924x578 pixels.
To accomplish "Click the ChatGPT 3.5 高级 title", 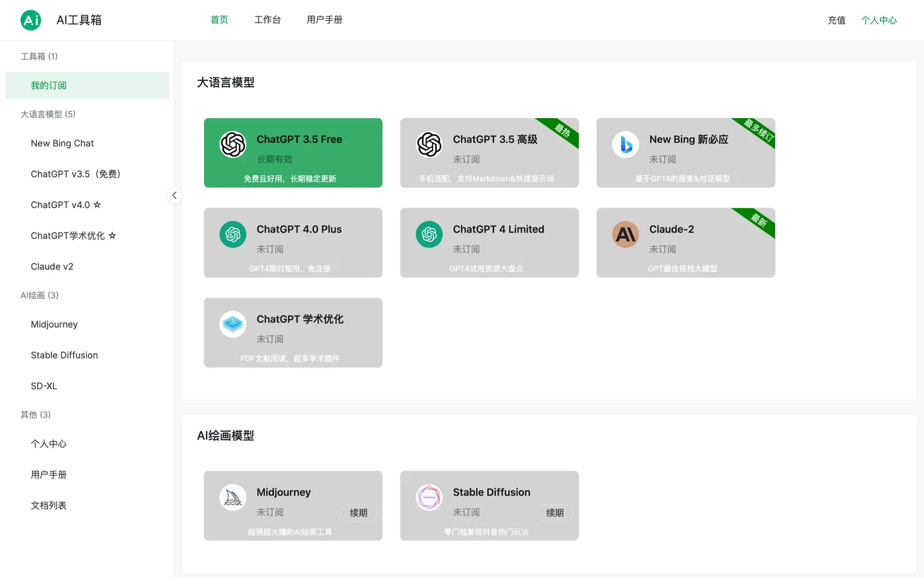I will click(495, 139).
